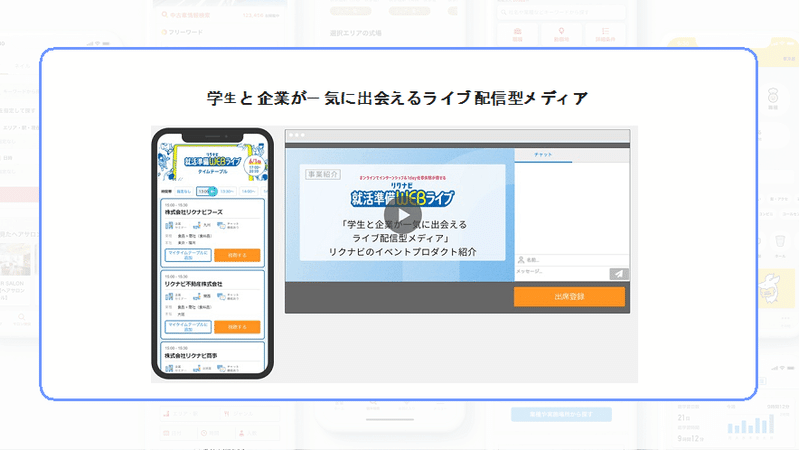Focus the 名前 input field in chat
The image size is (800, 450).
click(x=572, y=260)
